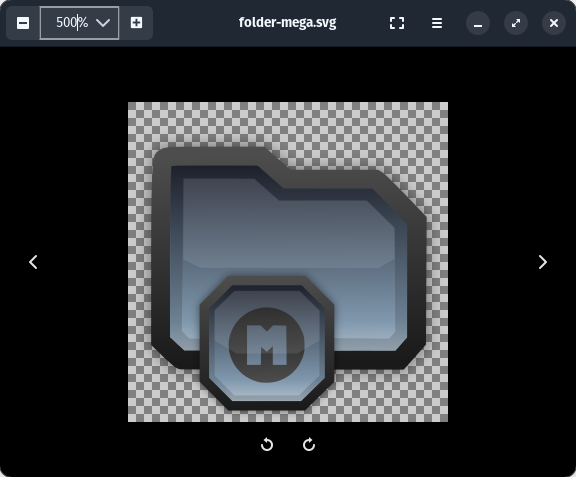Toggle the window maximize state
This screenshot has height=477, width=576.
516,23
